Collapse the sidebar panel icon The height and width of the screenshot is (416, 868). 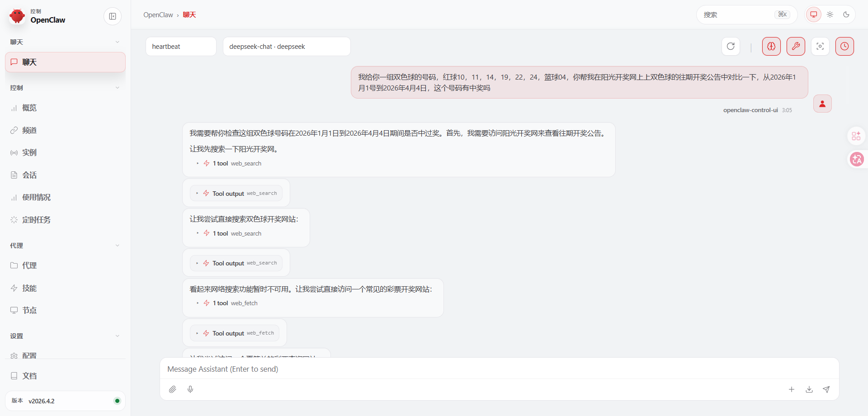pos(113,16)
